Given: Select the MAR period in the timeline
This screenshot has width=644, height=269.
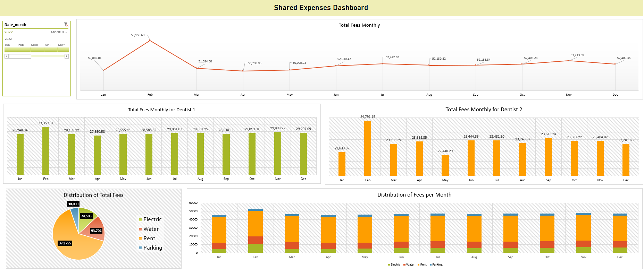Looking at the screenshot, I should click(x=37, y=50).
